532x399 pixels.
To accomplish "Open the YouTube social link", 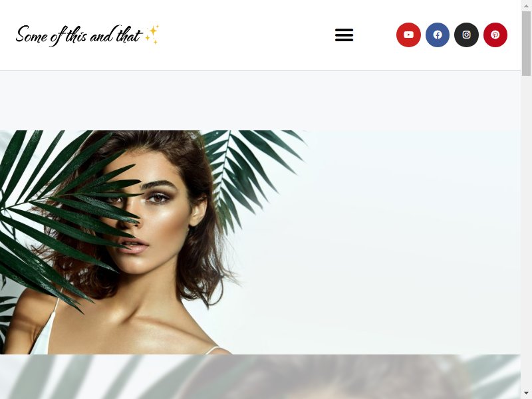I will (408, 35).
